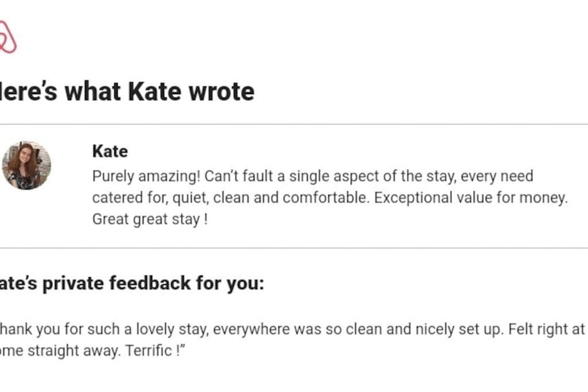
Task: Click the "Purely amazing!" opening phrase
Action: click(x=146, y=176)
